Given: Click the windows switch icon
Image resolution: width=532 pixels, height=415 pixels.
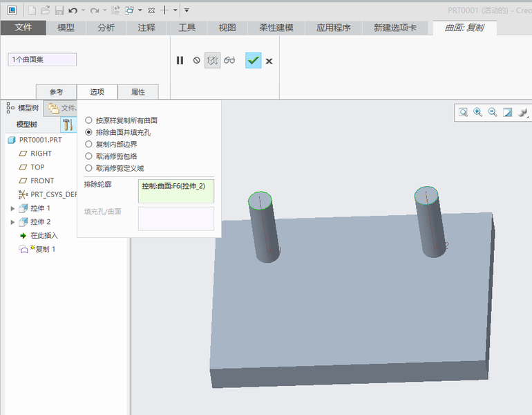Looking at the screenshot, I should click(129, 10).
